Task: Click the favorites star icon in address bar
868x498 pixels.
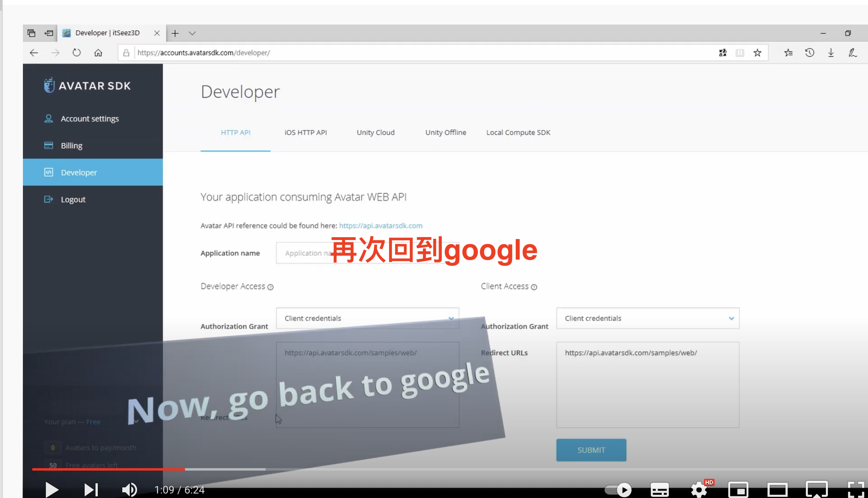Action: pos(758,53)
